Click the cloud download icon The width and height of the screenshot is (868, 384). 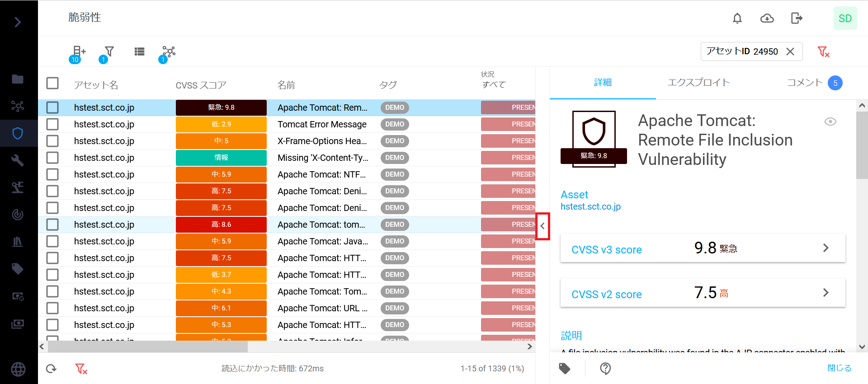(x=767, y=18)
